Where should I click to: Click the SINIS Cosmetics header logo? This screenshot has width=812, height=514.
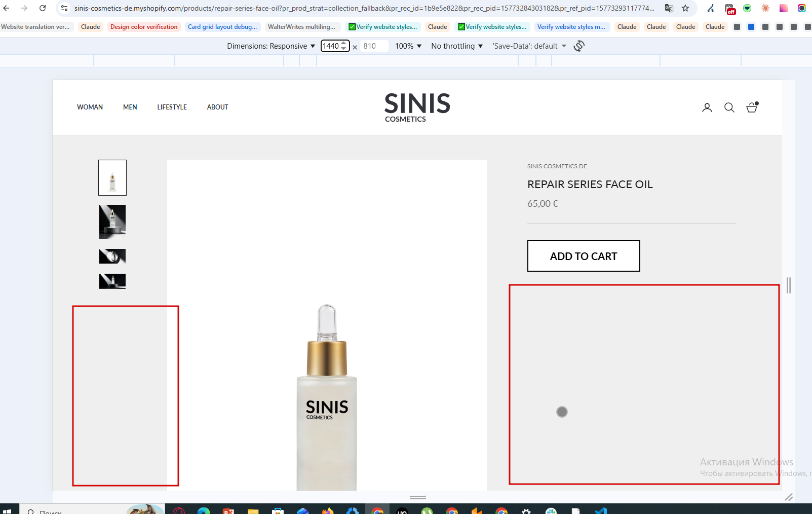point(417,107)
